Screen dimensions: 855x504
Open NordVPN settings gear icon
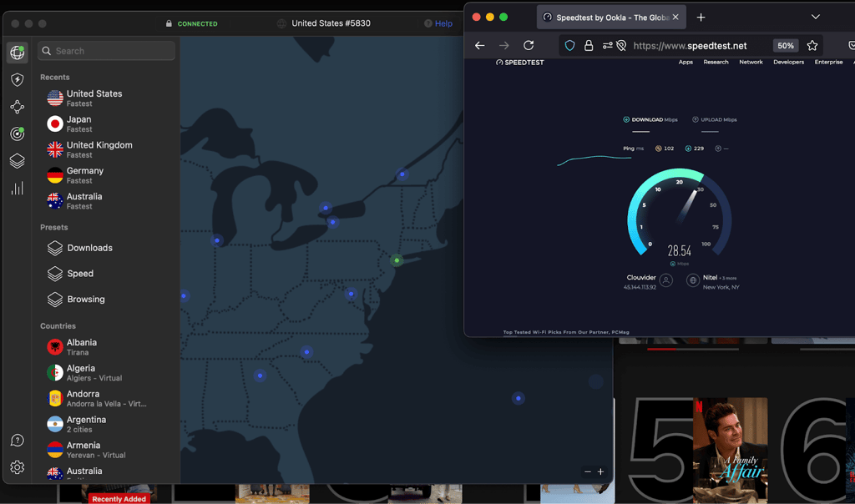click(18, 467)
